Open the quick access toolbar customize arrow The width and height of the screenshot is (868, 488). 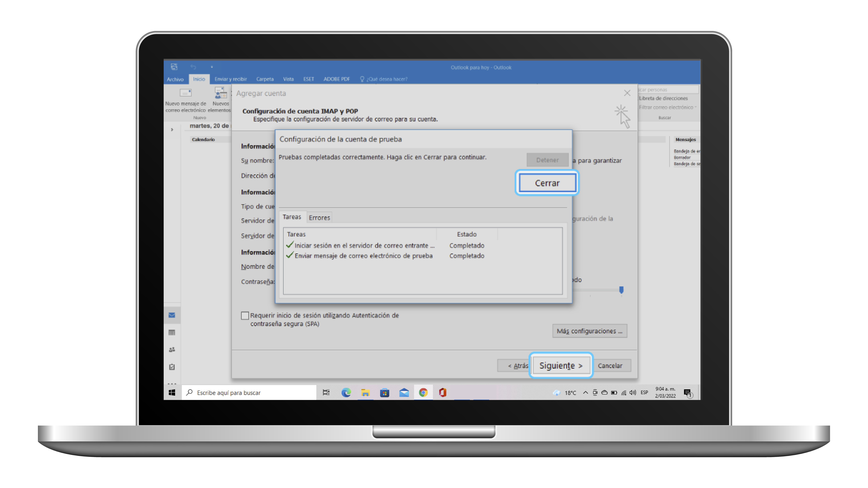pyautogui.click(x=212, y=67)
